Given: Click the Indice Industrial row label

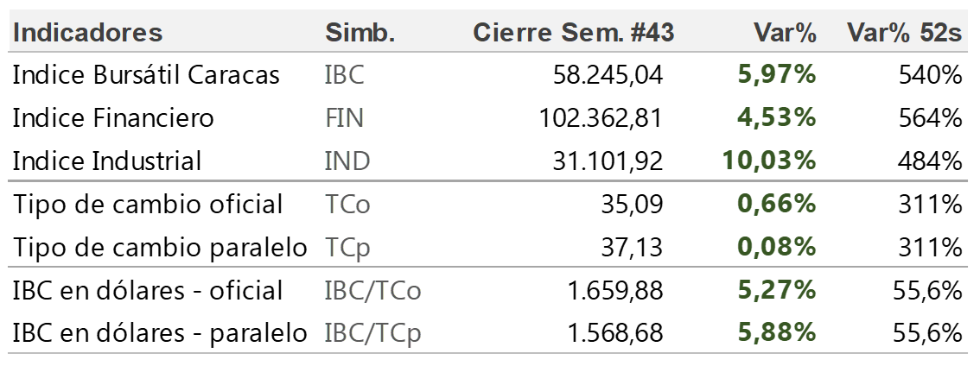Looking at the screenshot, I should pyautogui.click(x=107, y=161).
